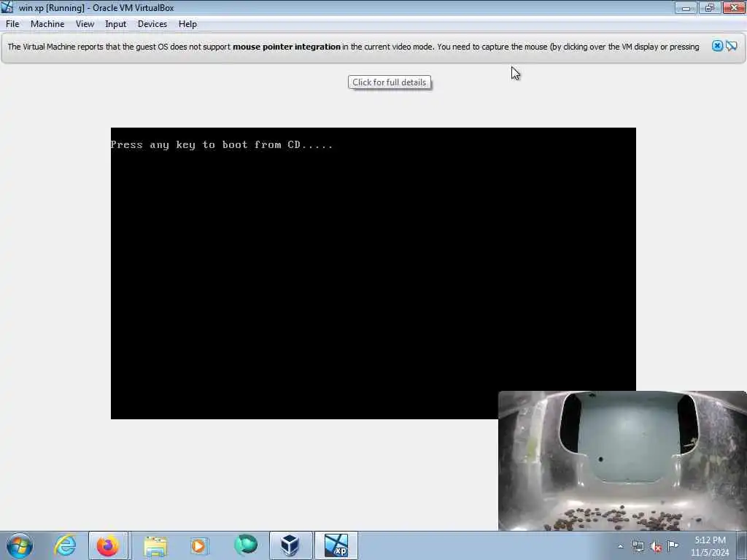This screenshot has width=747, height=560.
Task: Click the muted volume tray icon
Action: click(x=656, y=547)
